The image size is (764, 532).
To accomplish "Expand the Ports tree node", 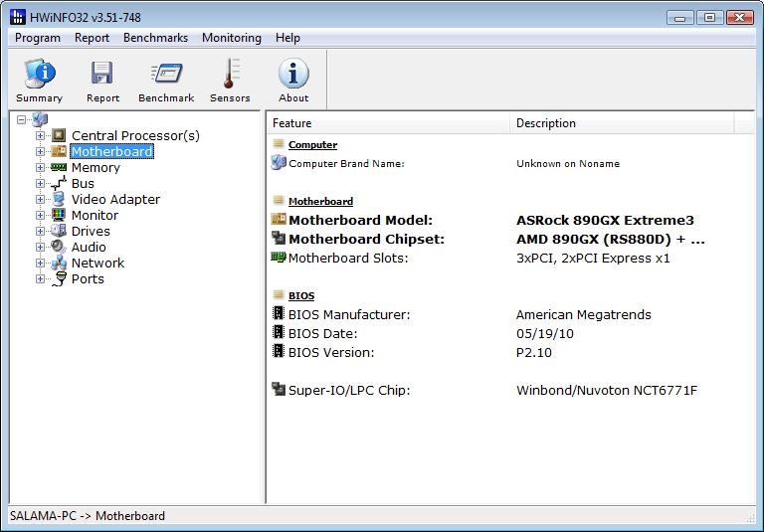I will pyautogui.click(x=41, y=278).
